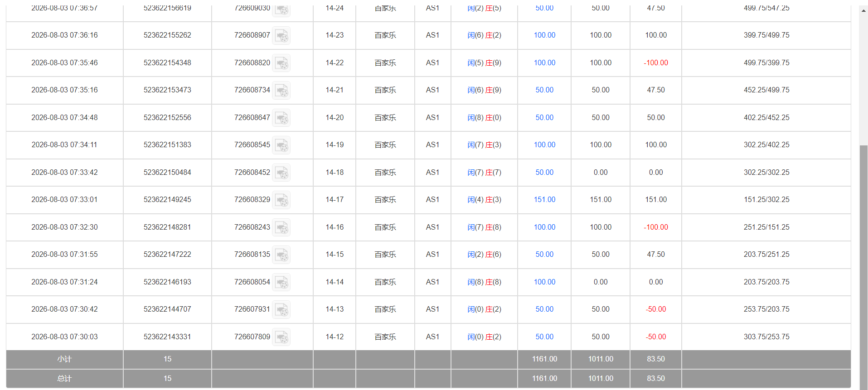Screen dimensions: 868x390
Task: Click round number 726608907
Action: pyautogui.click(x=252, y=35)
